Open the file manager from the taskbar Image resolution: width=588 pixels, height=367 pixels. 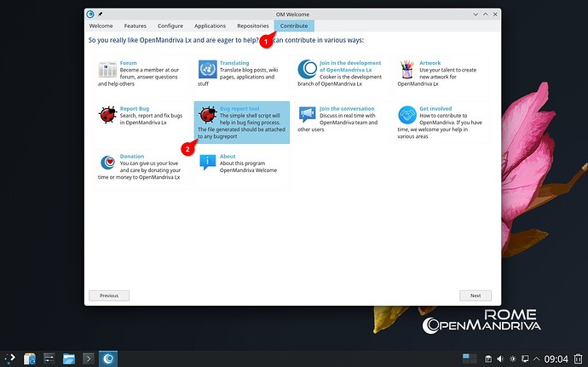click(x=69, y=358)
